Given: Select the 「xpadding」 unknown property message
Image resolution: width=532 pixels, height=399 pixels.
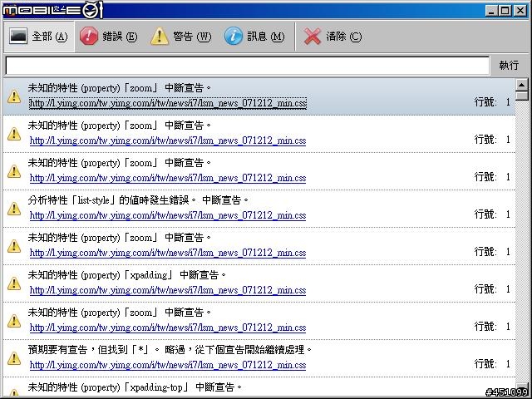Looking at the screenshot, I should point(127,275).
